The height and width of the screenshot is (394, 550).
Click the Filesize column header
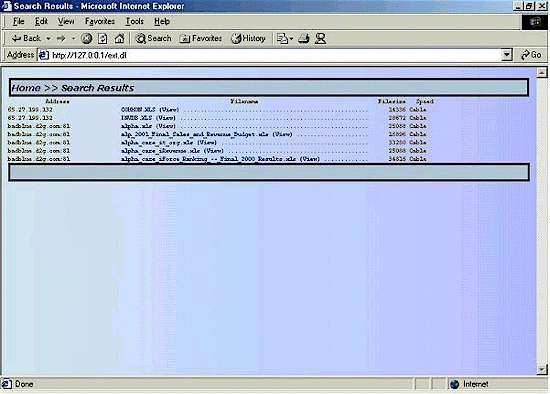pos(392,101)
